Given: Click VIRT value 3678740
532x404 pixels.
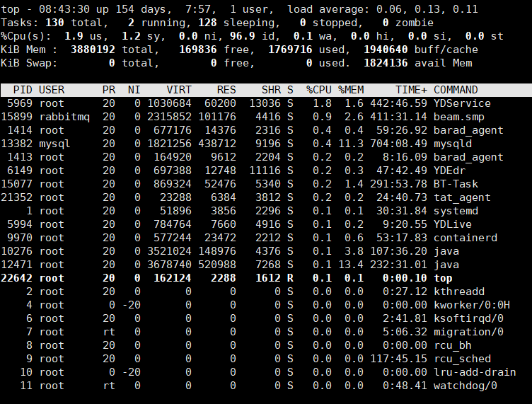Looking at the screenshot, I should 169,265.
